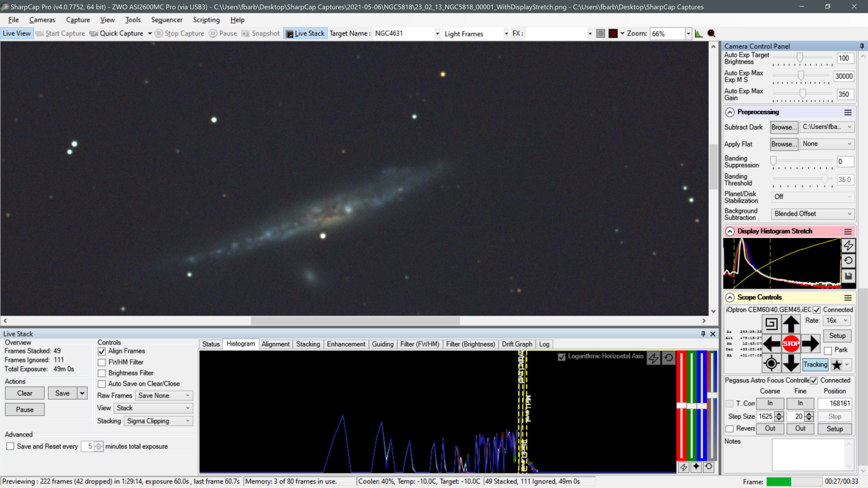
Task: Open the focus-zoom magnifier toolbar icon
Action: (x=711, y=34)
